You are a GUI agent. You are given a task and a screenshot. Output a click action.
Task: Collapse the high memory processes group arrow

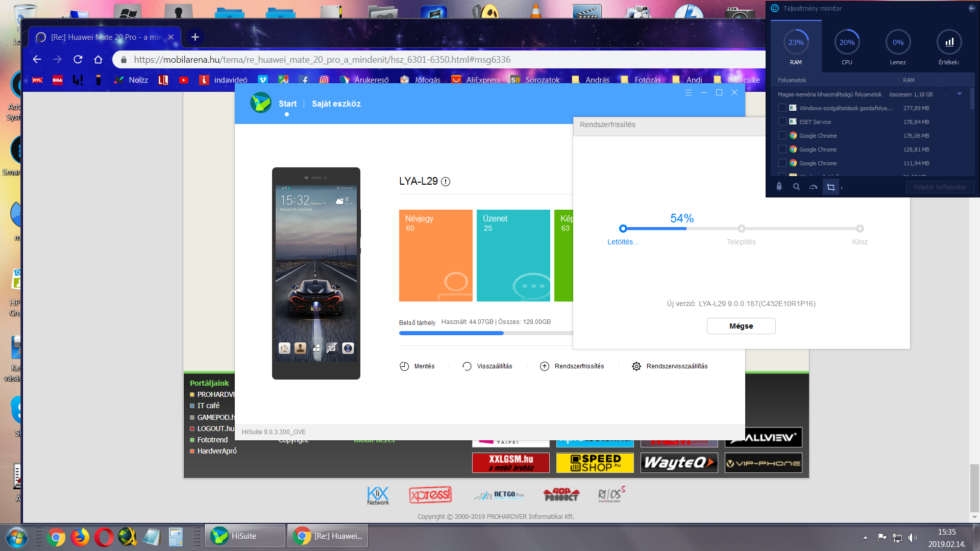tap(960, 94)
